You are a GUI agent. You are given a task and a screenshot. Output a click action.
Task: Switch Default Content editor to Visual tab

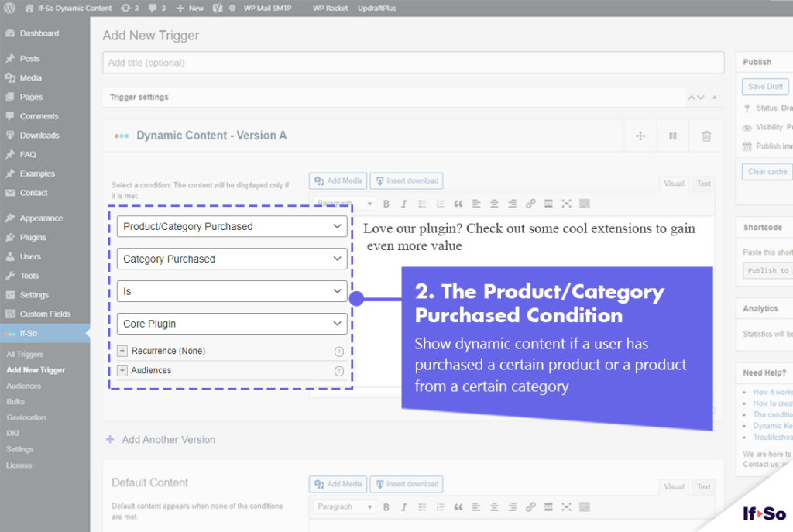click(x=674, y=487)
